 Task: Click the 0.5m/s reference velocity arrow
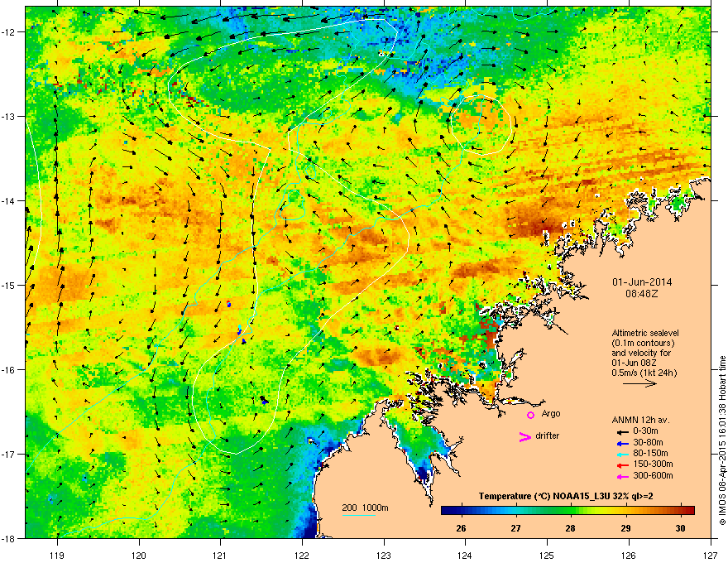click(x=639, y=383)
